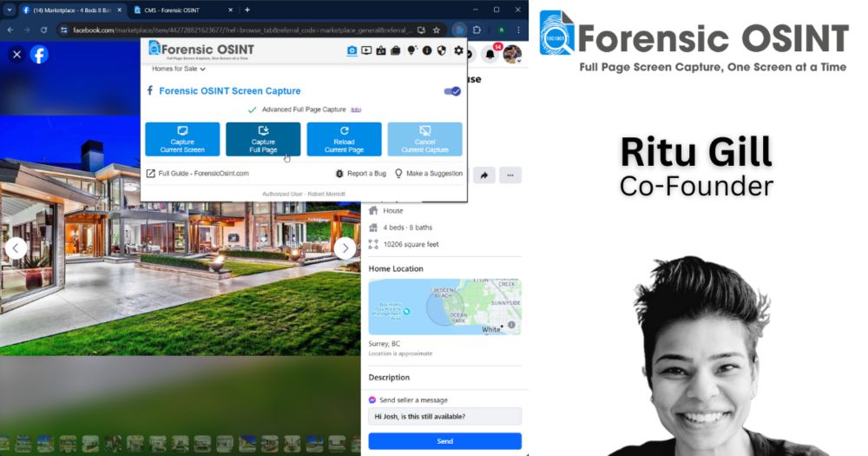Open Facebook profile avatar menu
The image size is (868, 456).
pos(512,55)
